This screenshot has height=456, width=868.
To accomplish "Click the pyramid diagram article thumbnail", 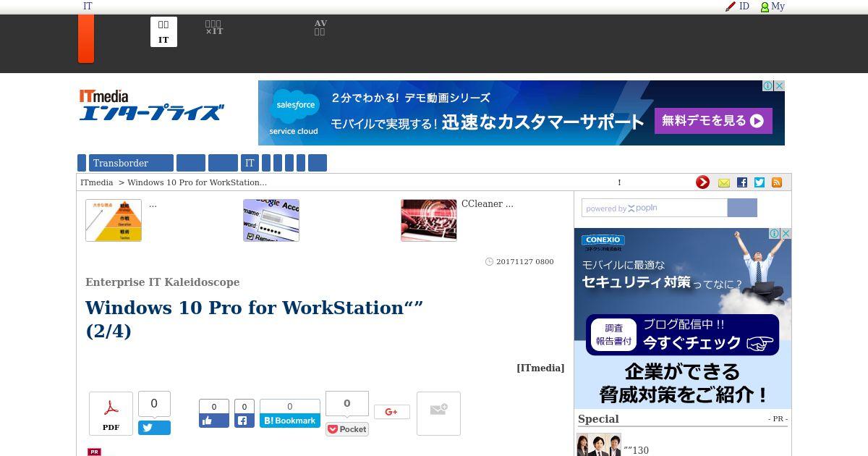I will point(114,220).
